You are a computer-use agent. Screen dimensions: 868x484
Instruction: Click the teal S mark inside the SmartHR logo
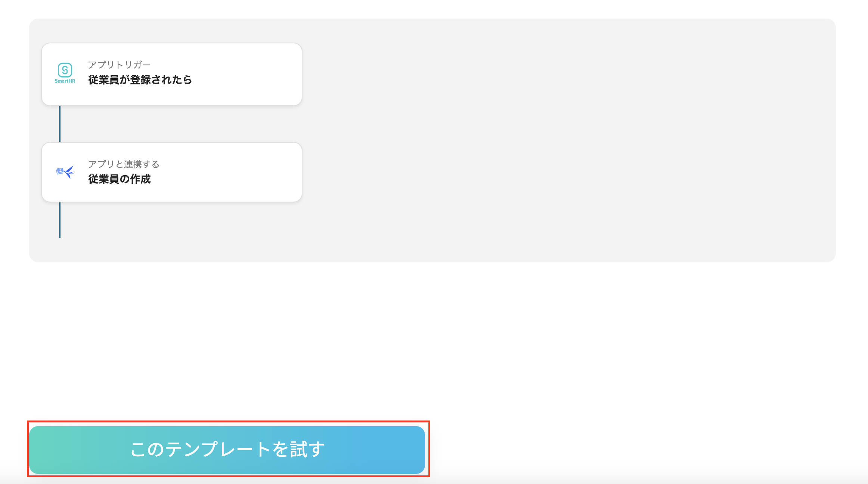[65, 70]
